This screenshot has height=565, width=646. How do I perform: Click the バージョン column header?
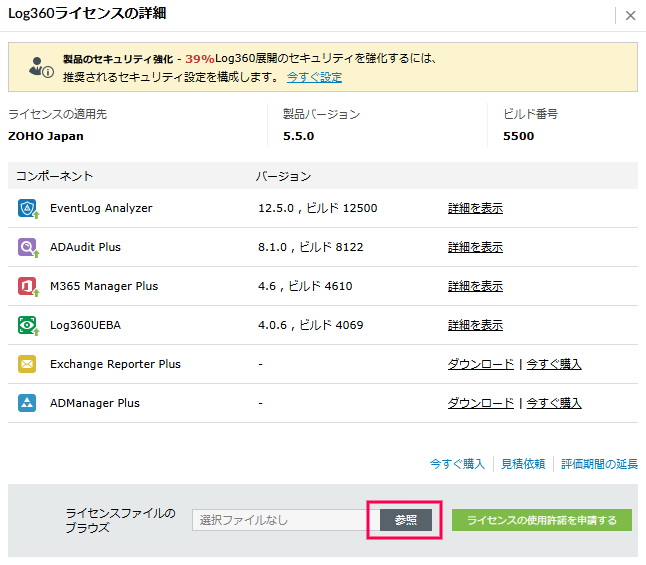283,176
